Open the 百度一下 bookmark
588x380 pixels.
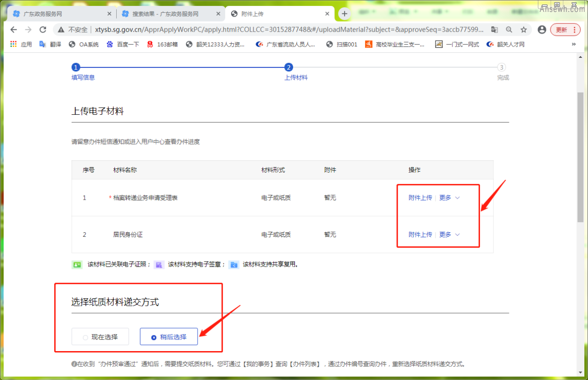[x=123, y=45]
